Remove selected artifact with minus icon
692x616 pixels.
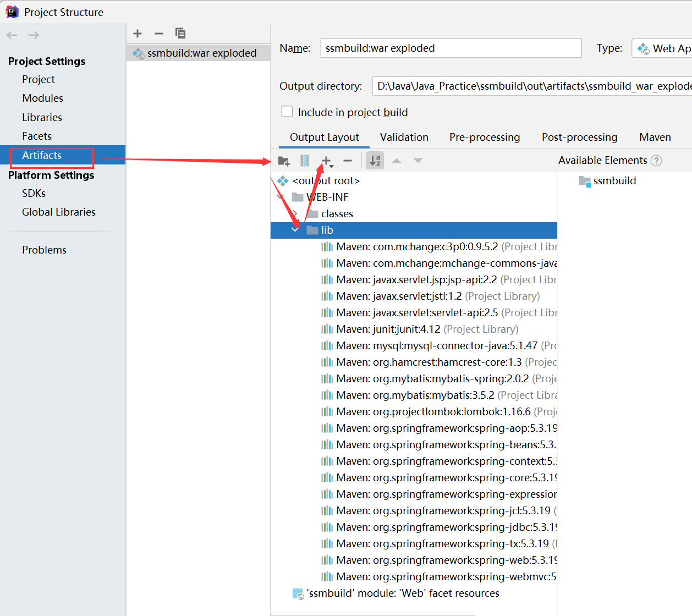tap(159, 34)
